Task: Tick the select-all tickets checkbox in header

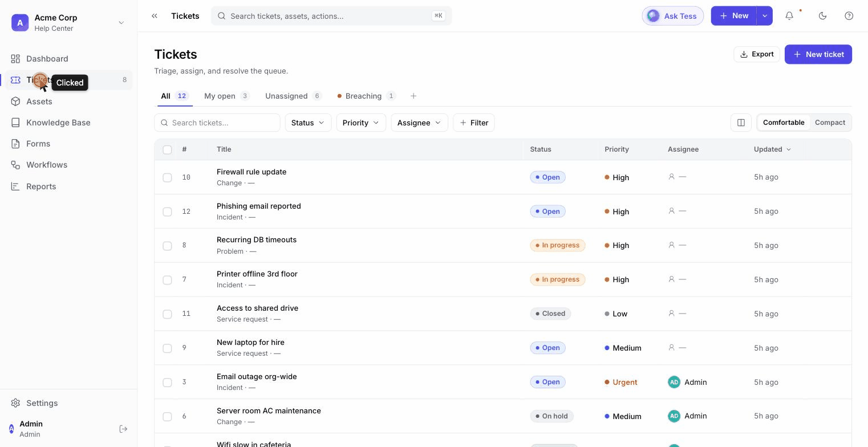Action: click(167, 149)
